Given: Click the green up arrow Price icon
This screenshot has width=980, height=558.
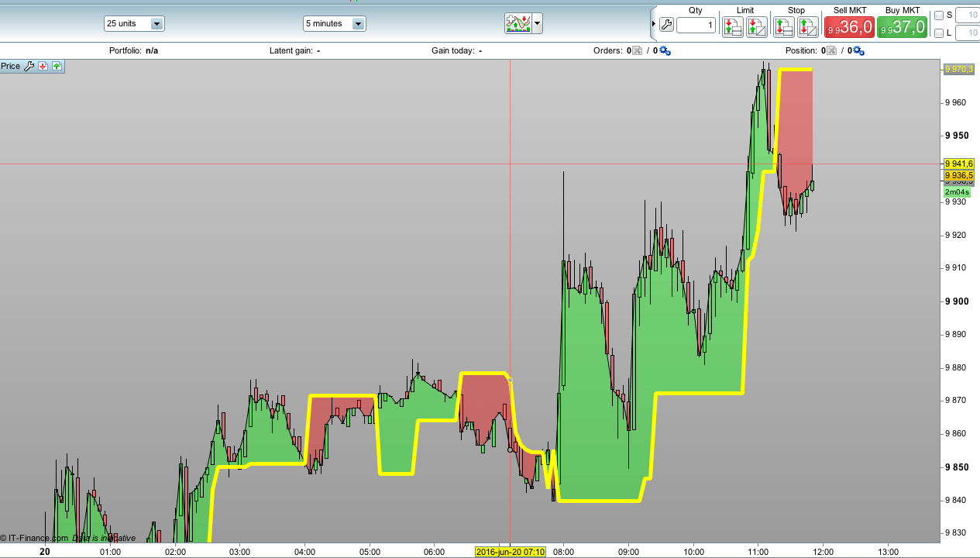Looking at the screenshot, I should point(57,66).
